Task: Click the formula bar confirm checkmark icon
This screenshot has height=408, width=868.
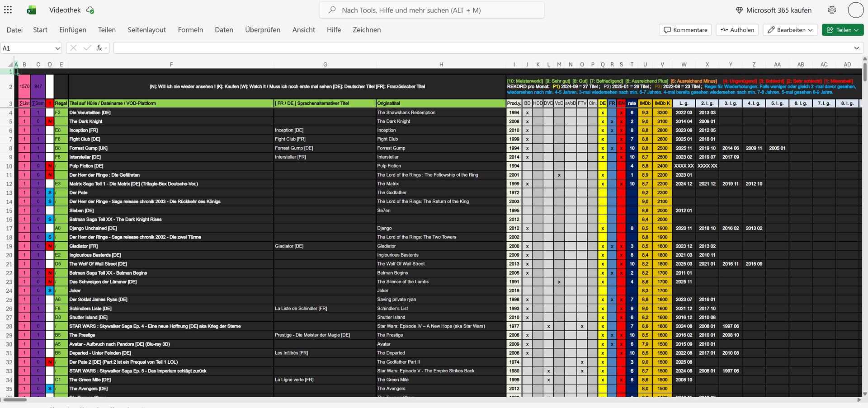Action: [x=87, y=48]
